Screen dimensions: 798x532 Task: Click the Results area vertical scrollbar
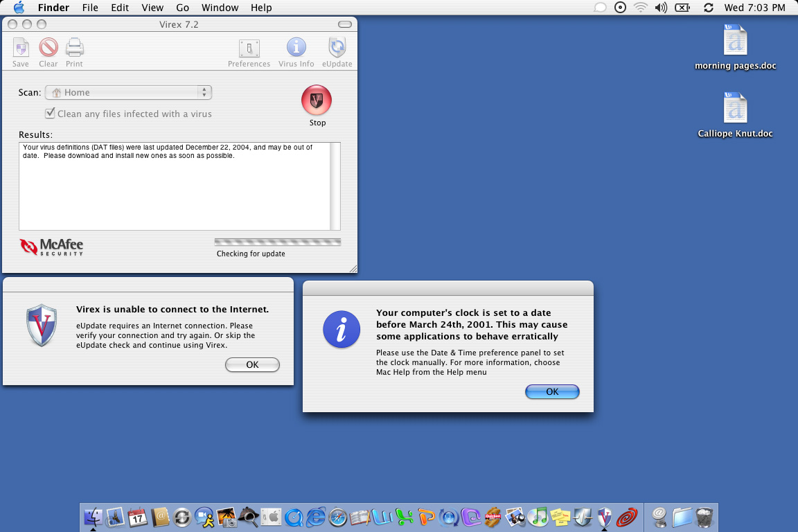335,186
